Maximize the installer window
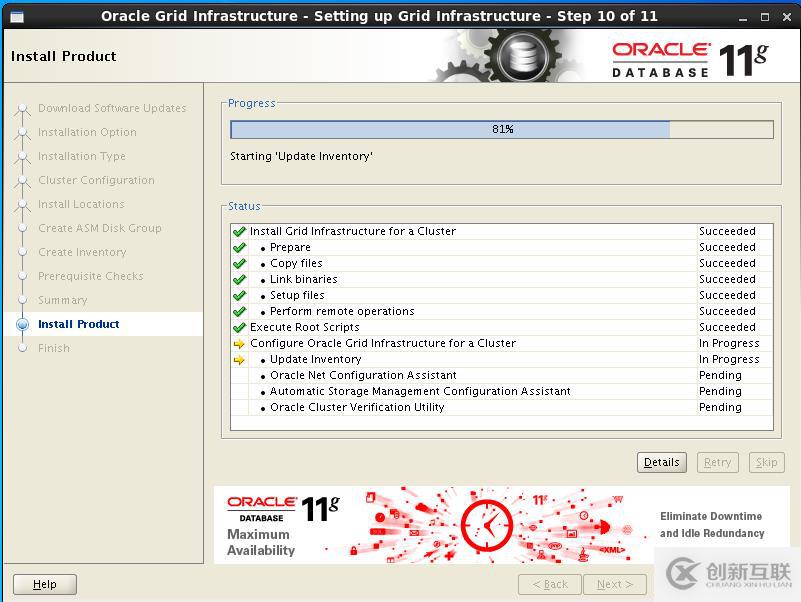The height and width of the screenshot is (602, 801). (765, 17)
